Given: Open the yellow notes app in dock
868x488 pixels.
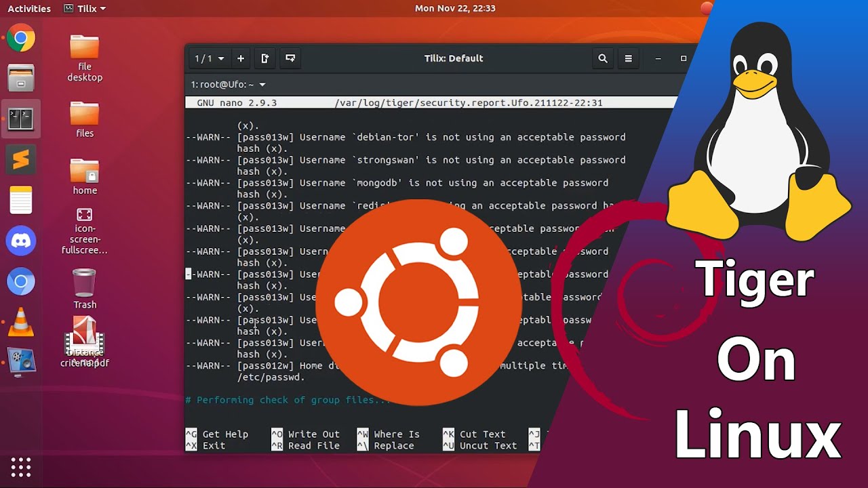Looking at the screenshot, I should click(21, 201).
